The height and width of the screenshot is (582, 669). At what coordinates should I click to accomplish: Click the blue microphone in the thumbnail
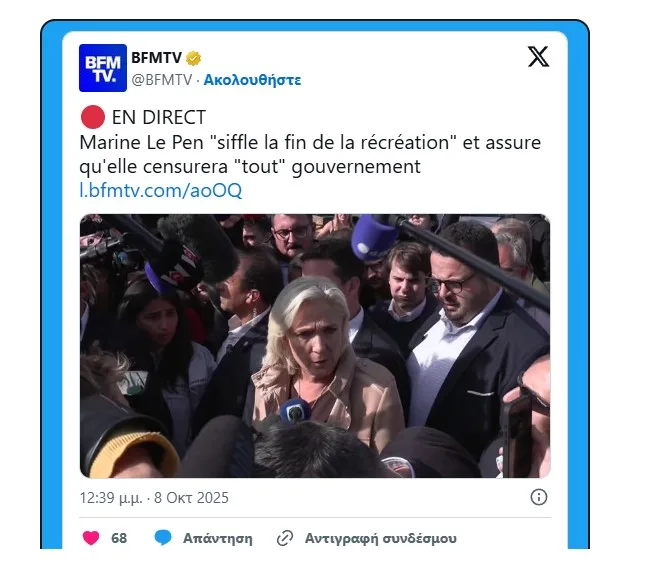(x=294, y=410)
